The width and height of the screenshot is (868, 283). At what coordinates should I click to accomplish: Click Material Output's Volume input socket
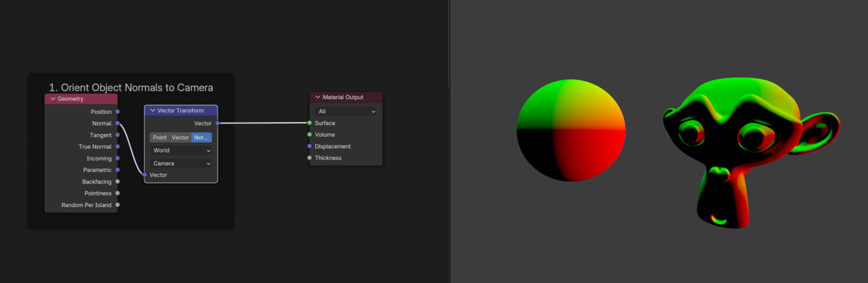pos(309,135)
